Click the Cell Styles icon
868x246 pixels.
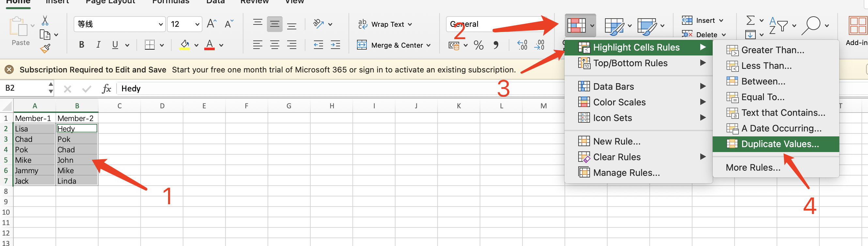[647, 26]
